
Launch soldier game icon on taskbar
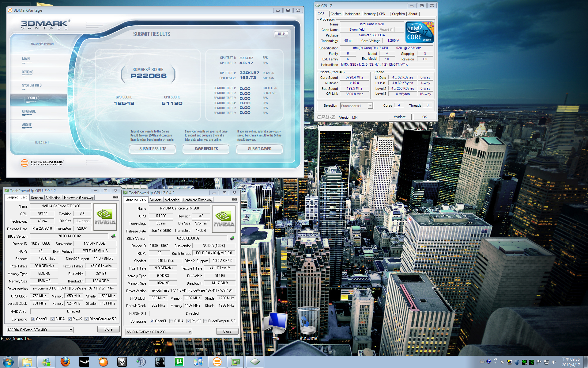160,362
